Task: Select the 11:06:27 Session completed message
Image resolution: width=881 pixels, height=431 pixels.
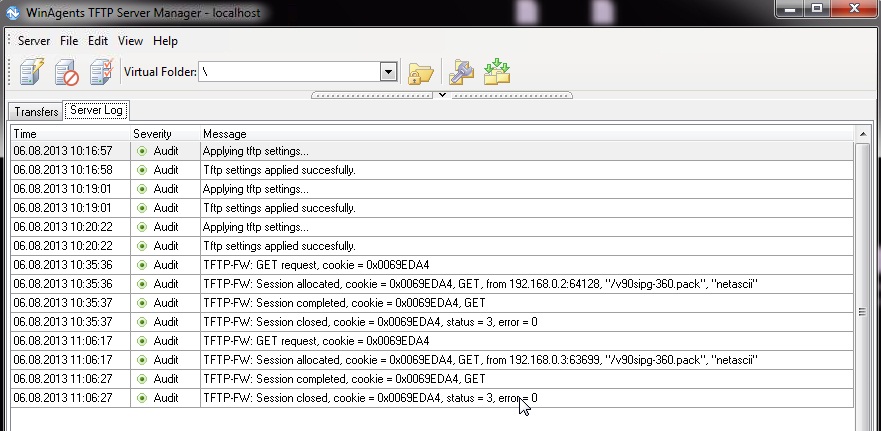Action: click(344, 379)
